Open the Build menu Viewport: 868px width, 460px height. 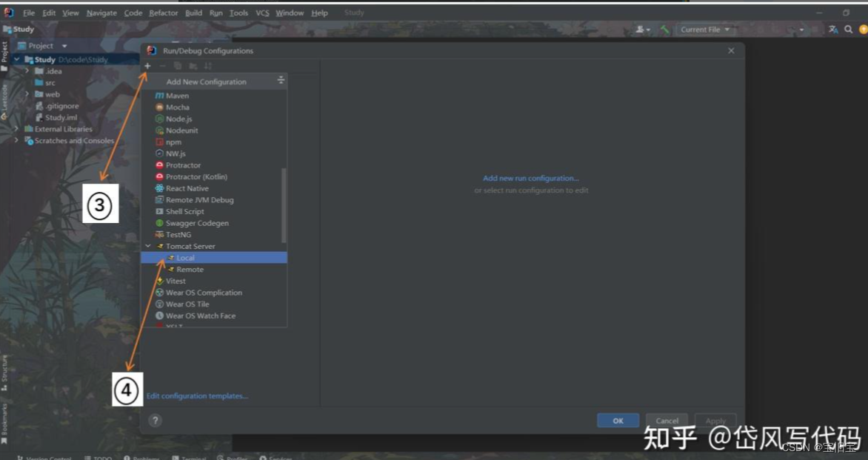pyautogui.click(x=194, y=13)
